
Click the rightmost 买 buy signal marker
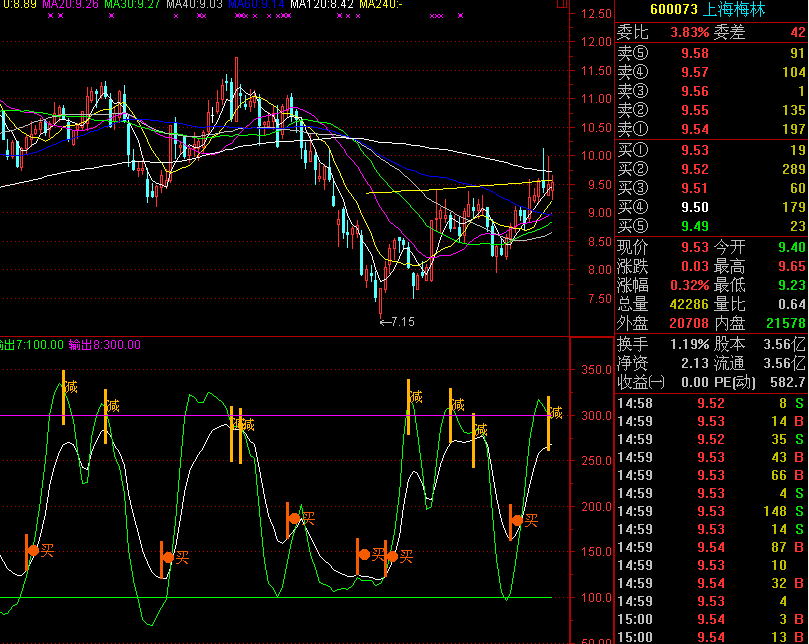tap(517, 520)
